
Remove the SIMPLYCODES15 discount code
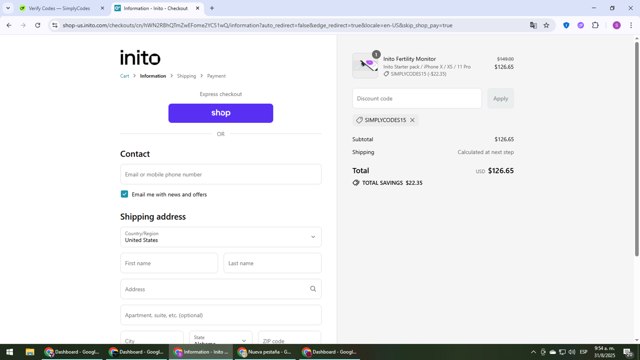coord(412,120)
